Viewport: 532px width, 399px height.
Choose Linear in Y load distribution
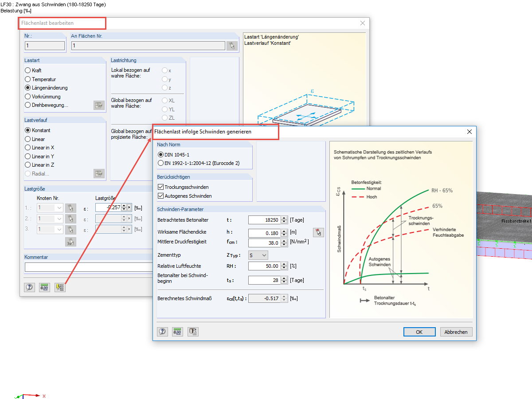28,156
